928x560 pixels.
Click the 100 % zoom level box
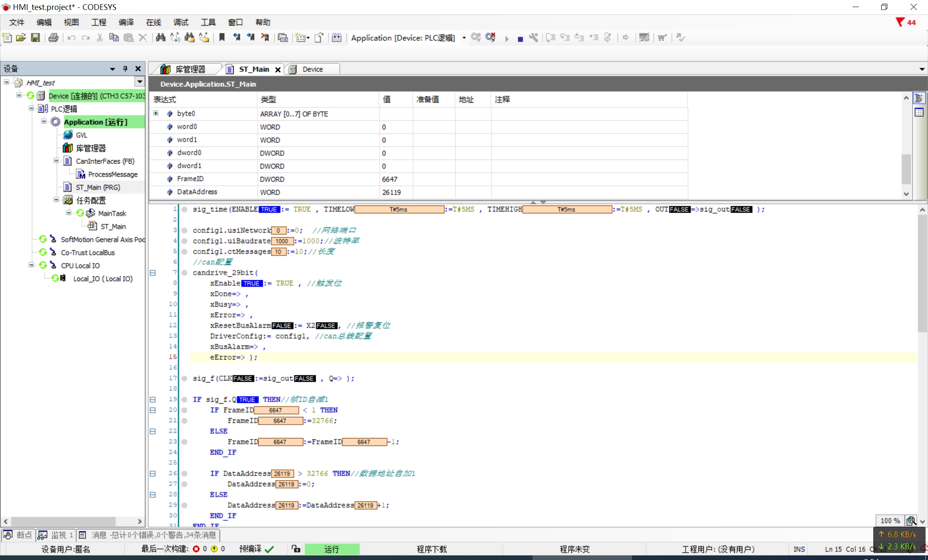[890, 521]
